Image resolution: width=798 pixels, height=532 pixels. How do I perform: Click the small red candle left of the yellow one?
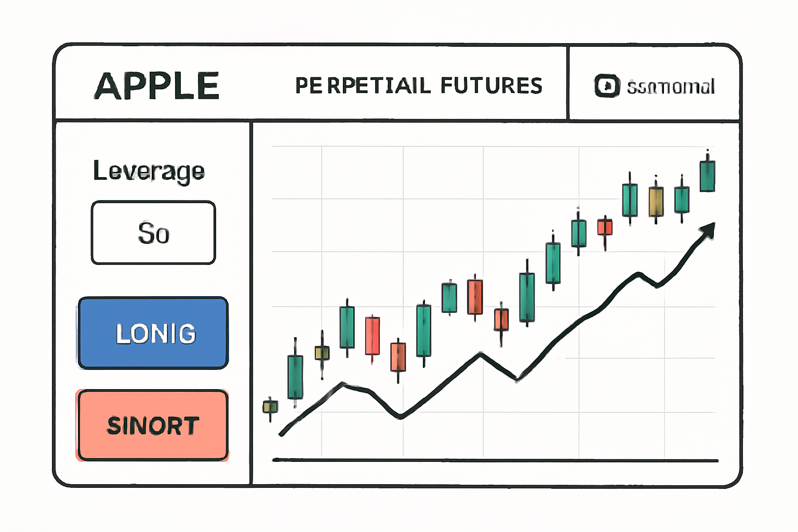point(605,228)
